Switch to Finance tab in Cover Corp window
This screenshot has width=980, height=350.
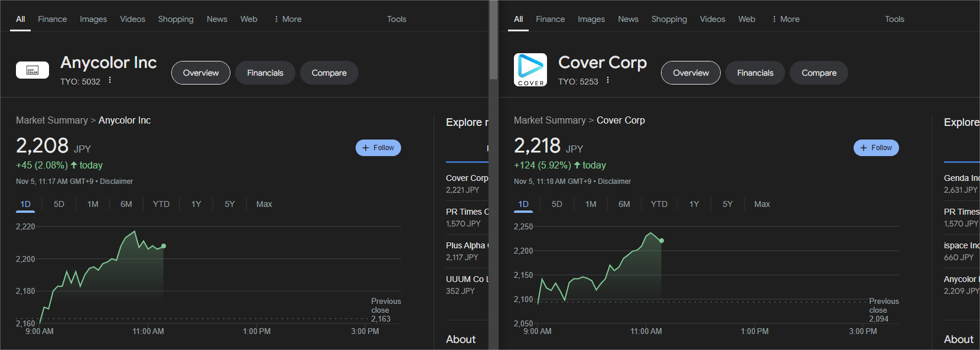pos(551,19)
